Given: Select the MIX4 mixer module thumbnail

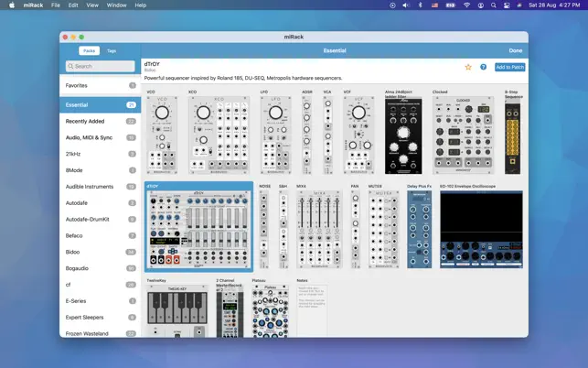Looking at the screenshot, I should click(319, 229).
